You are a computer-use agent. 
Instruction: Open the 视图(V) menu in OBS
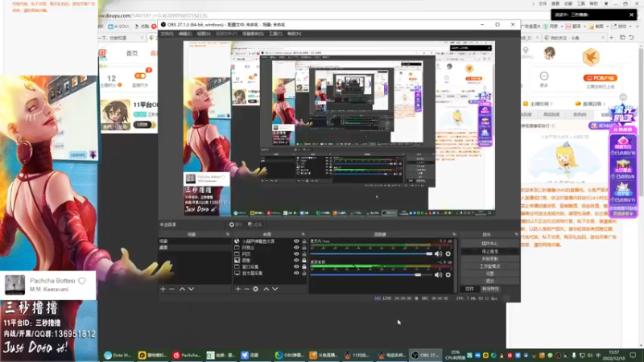click(x=204, y=34)
